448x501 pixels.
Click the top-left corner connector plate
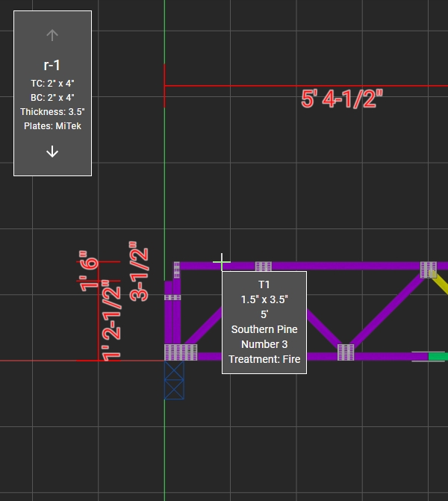click(177, 269)
